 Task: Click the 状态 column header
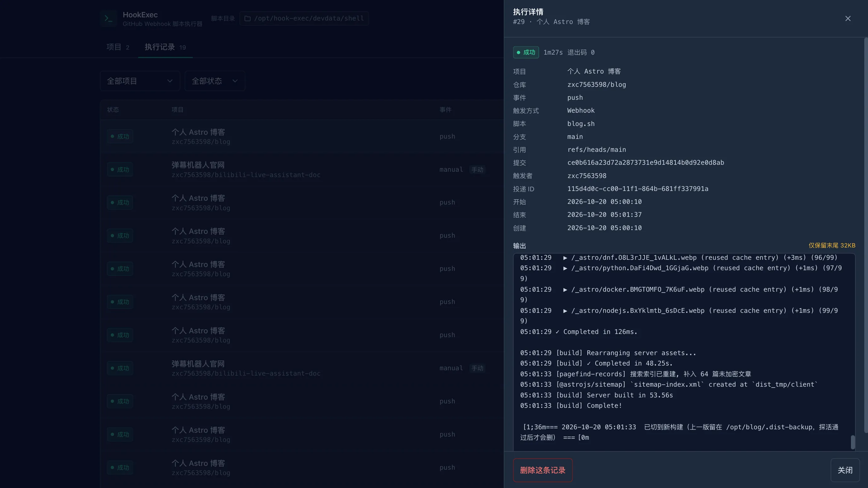pos(113,110)
